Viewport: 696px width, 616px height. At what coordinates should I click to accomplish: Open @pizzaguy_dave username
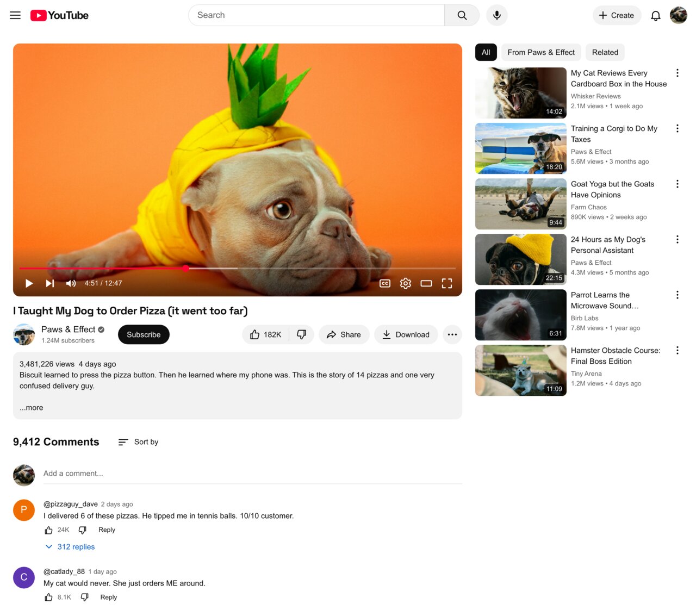[x=71, y=504]
